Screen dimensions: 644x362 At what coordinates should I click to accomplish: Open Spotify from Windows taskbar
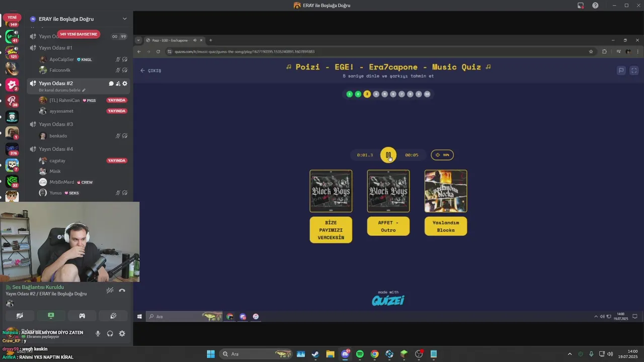point(360,354)
